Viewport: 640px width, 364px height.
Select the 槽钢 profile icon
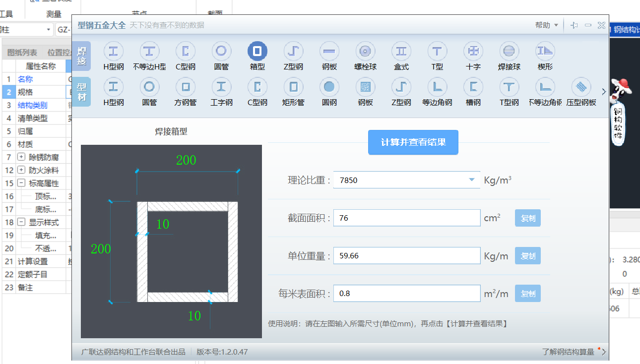coord(473,87)
